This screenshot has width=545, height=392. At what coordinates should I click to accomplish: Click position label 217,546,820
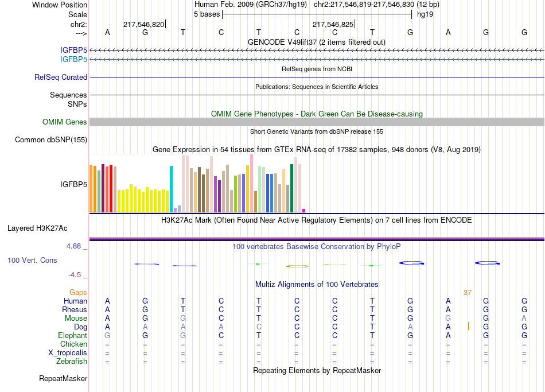point(143,24)
